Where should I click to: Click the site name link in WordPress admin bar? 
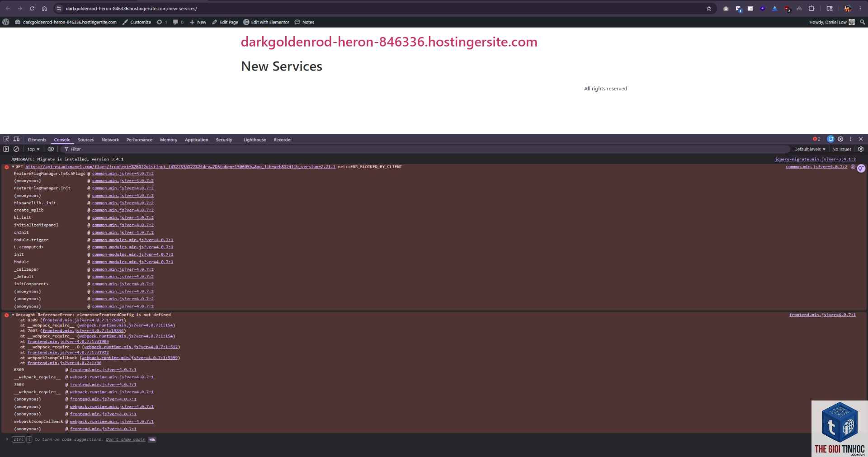66,22
